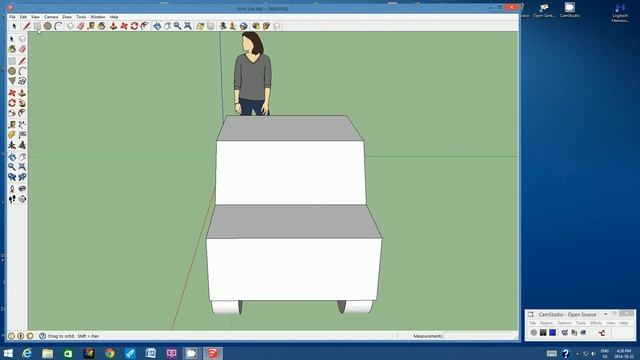Click the SketchUp taskbar button
The width and height of the screenshot is (640, 360).
212,353
